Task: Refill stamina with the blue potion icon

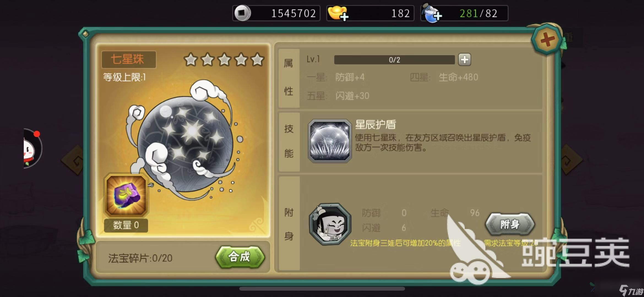Action: tap(432, 13)
